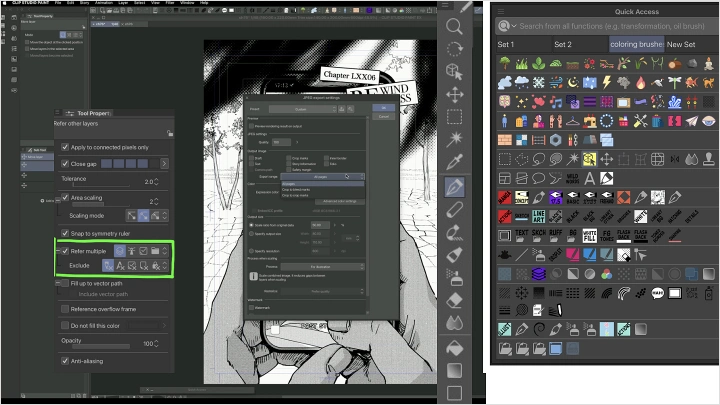Open Advanced color settings button
This screenshot has width=720, height=405.
click(x=339, y=202)
